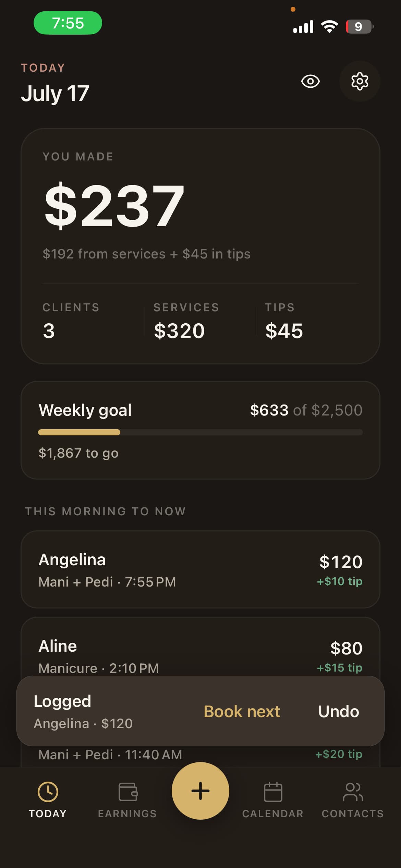Open the Earnings wallet icon
Viewport: 401px width, 868px height.
tap(128, 792)
